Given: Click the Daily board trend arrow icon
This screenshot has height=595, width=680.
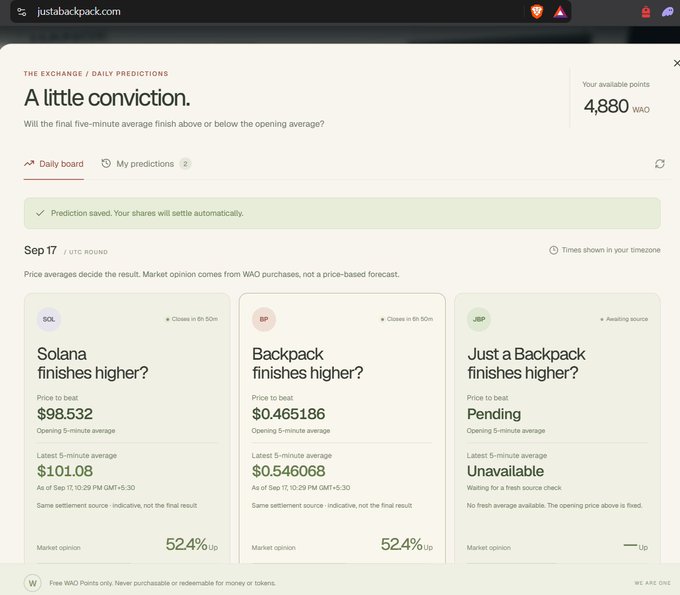Looking at the screenshot, I should tap(29, 163).
